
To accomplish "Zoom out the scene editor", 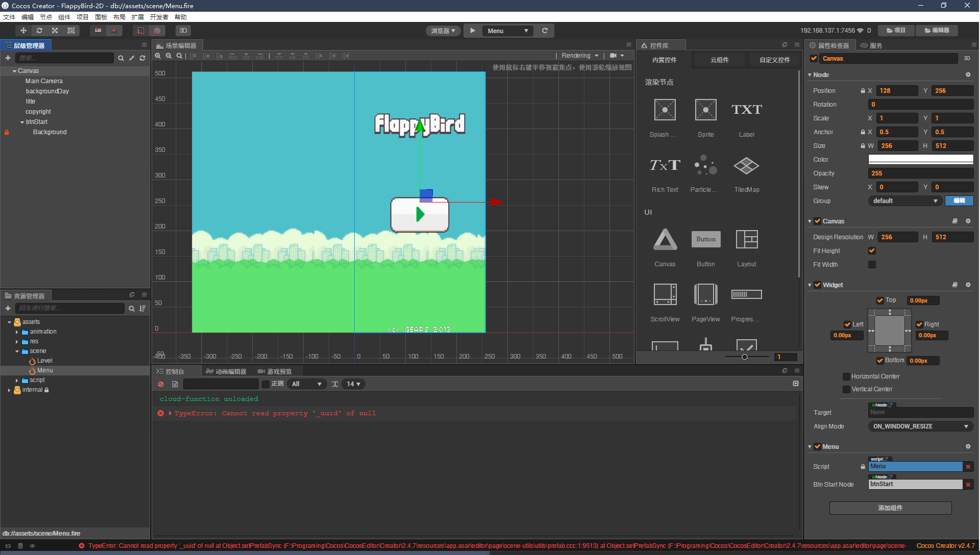I will pos(169,56).
